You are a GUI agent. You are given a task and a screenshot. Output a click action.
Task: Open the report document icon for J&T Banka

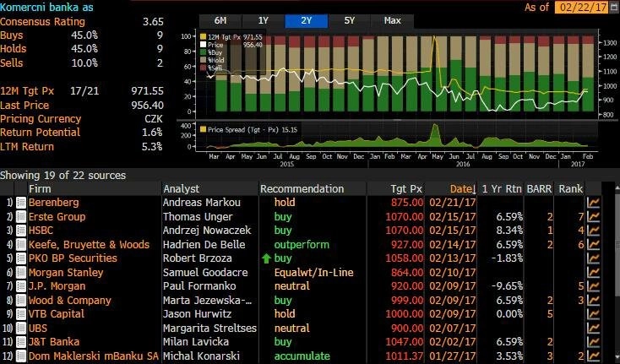(x=21, y=342)
